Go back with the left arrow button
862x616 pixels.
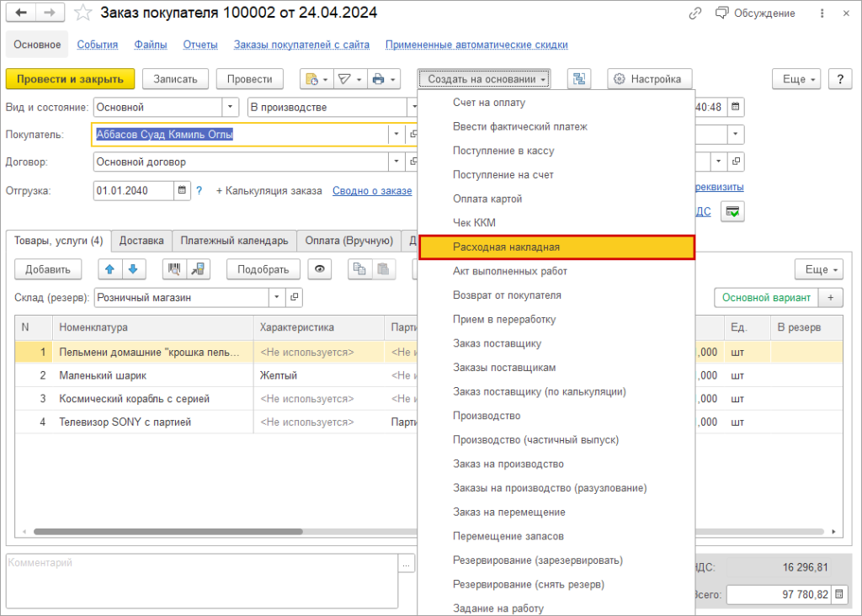click(22, 13)
